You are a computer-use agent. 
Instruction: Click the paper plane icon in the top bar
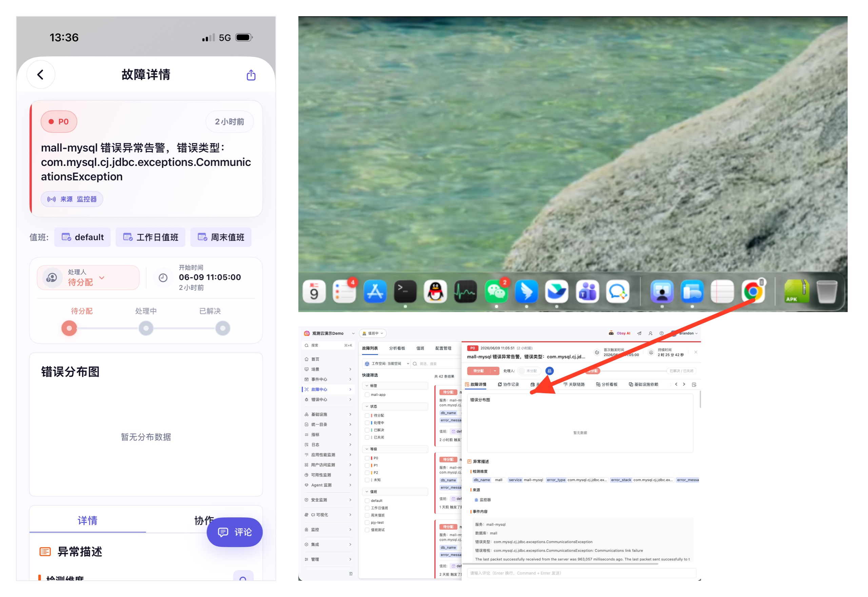coord(639,333)
